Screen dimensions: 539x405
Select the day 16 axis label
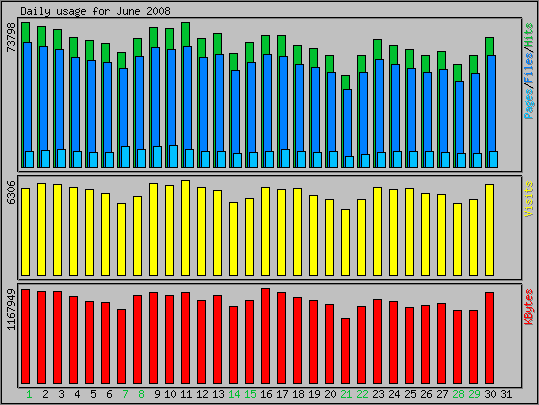266,394
